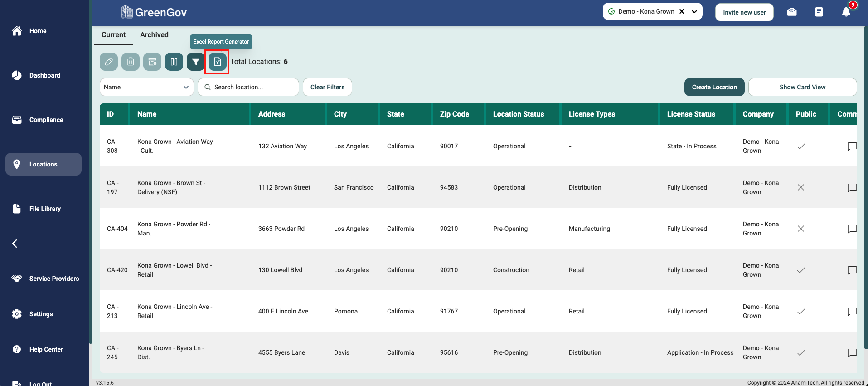Collapse the sidebar with left chevron

click(x=15, y=244)
